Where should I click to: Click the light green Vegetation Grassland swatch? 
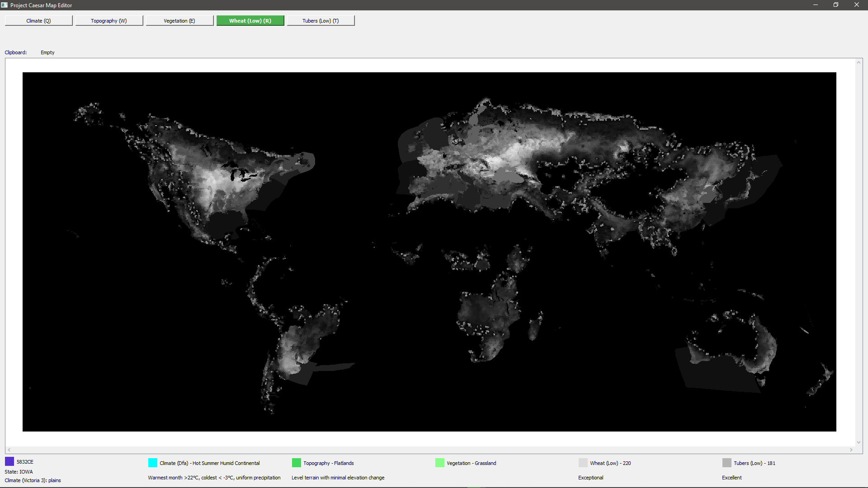point(440,463)
